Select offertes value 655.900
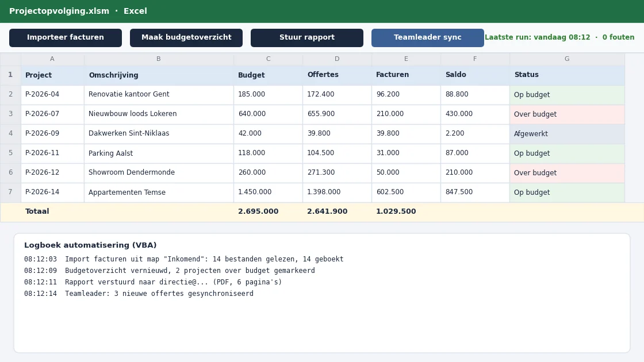This screenshot has width=644, height=362. (x=337, y=114)
